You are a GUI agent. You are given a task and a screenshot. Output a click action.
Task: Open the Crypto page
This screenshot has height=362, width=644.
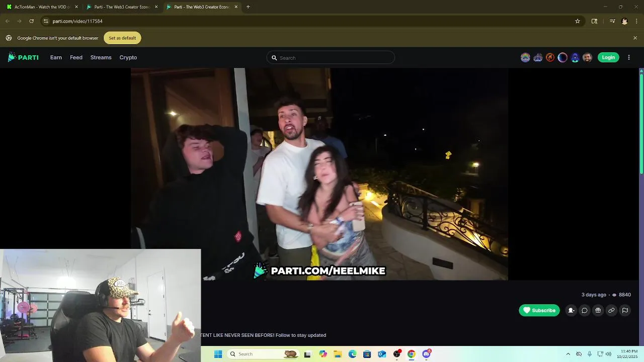point(128,57)
